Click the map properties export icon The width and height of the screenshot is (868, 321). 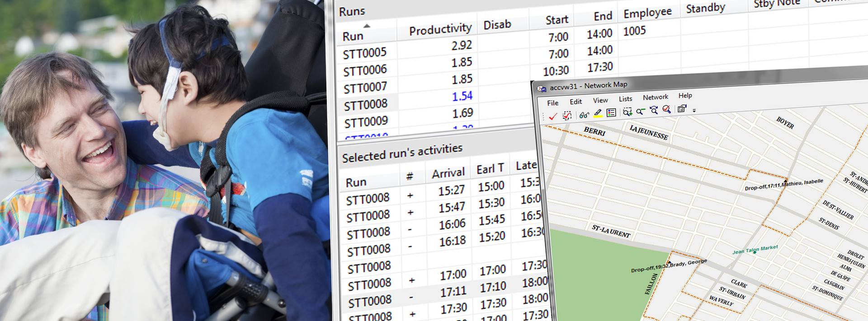tap(682, 109)
